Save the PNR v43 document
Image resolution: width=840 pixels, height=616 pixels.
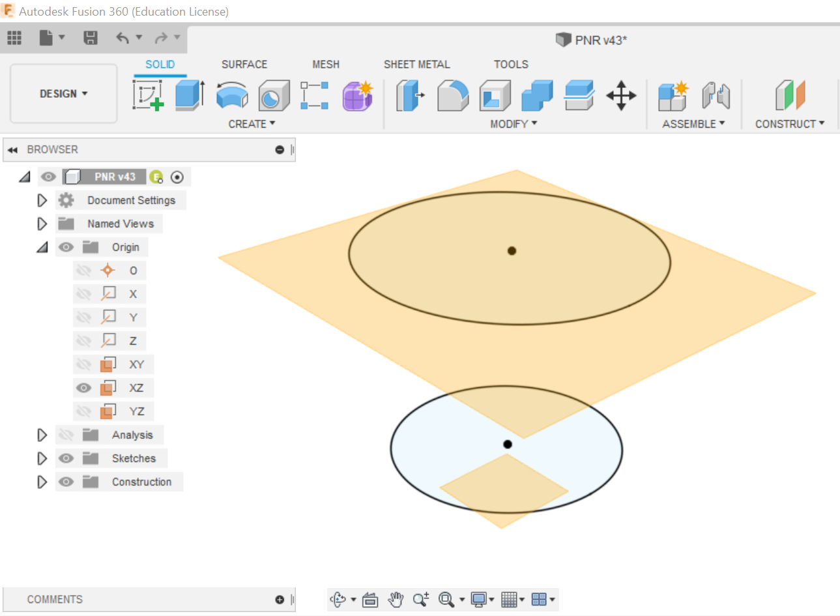(91, 37)
